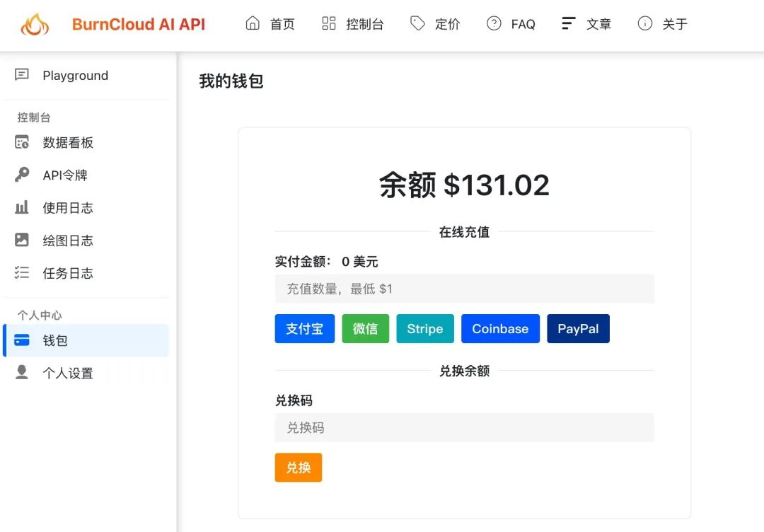764x532 pixels.
Task: Pay with the 微信 button
Action: (366, 329)
